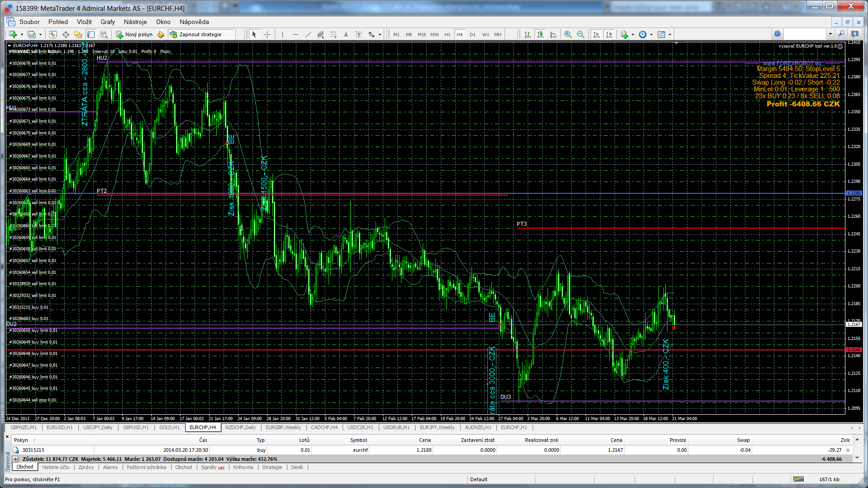This screenshot has height=488, width=868.
Task: Switch chart to D1 timeframe
Action: 472,34
